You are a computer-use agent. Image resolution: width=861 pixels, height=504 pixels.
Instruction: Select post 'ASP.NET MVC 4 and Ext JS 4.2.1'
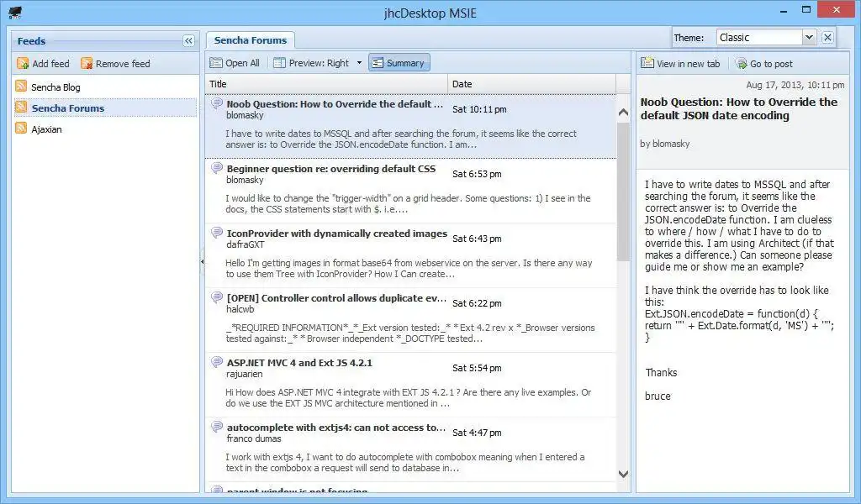[x=299, y=363]
